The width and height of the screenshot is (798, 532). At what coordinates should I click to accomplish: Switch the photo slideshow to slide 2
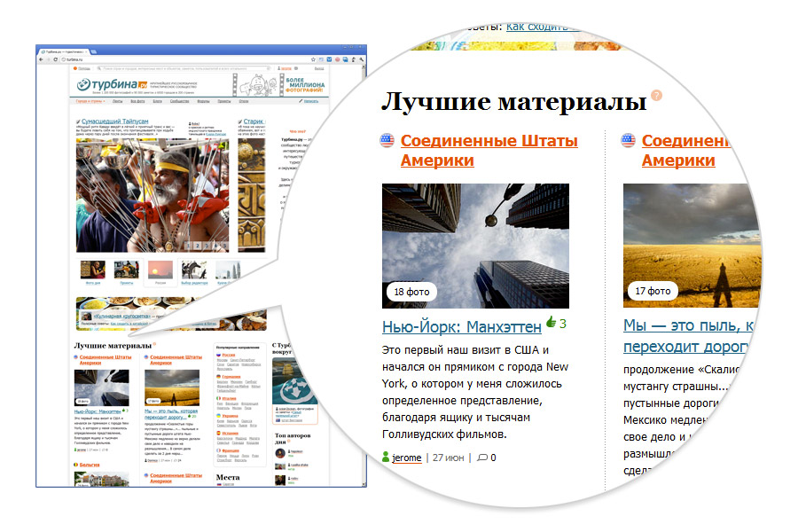pyautogui.click(x=198, y=246)
